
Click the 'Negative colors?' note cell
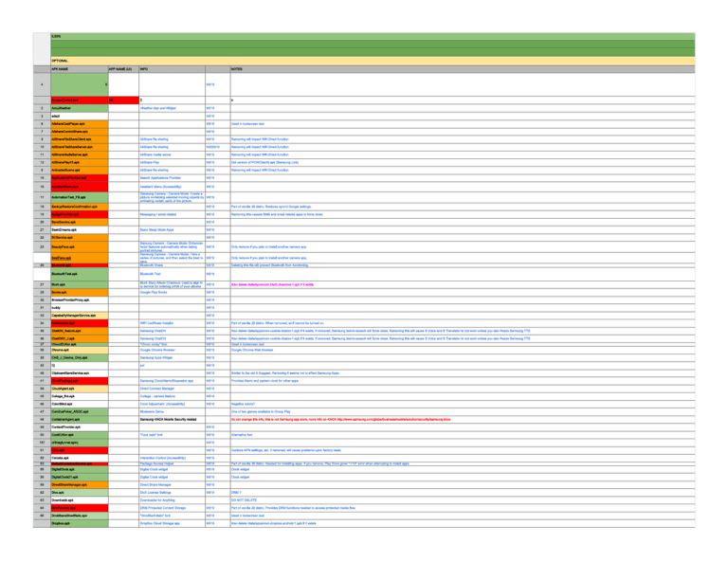point(463,404)
